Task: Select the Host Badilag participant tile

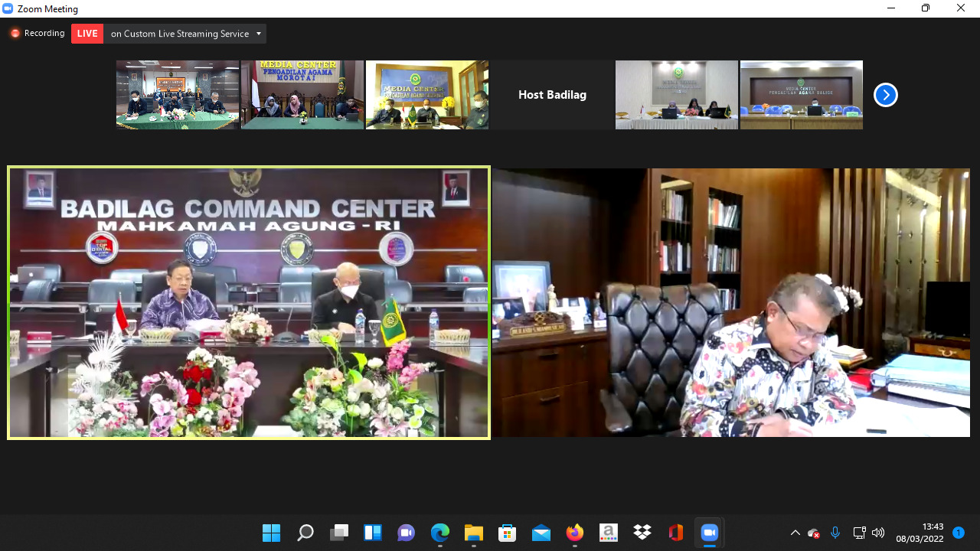Action: [552, 95]
